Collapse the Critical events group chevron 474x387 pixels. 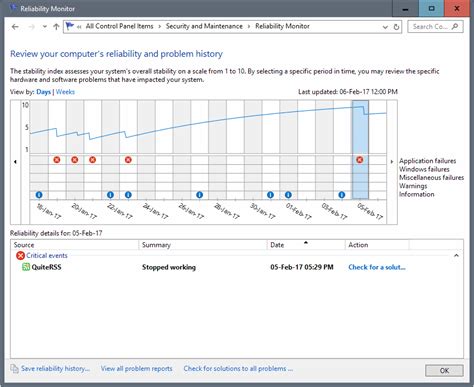pos(456,256)
